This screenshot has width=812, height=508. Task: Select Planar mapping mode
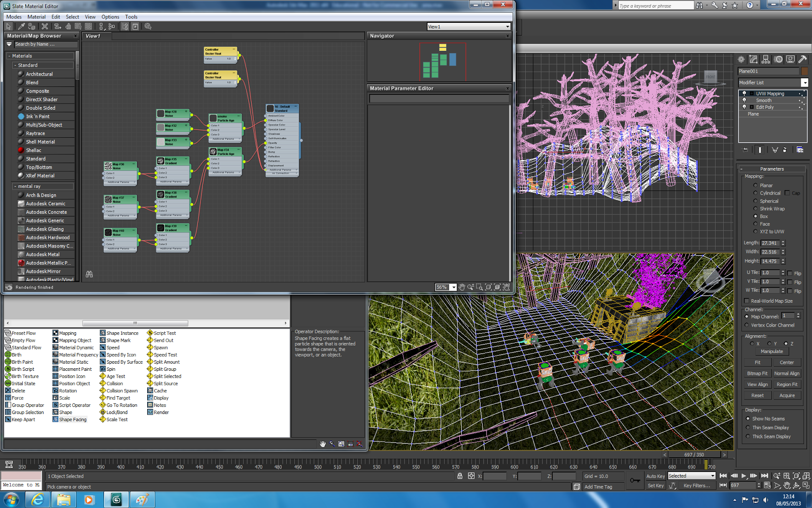coord(756,185)
